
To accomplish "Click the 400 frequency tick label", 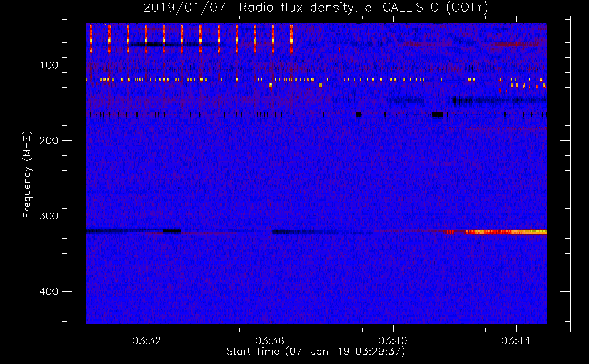I will click(49, 292).
